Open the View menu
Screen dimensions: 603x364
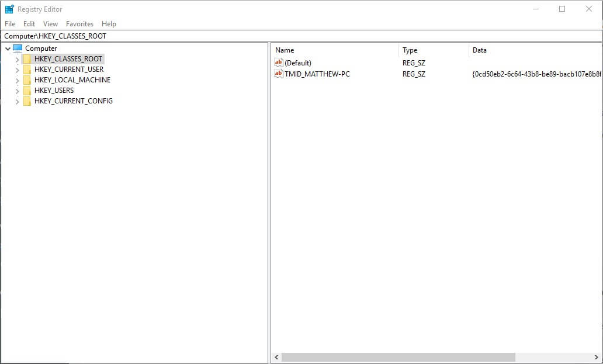[50, 24]
